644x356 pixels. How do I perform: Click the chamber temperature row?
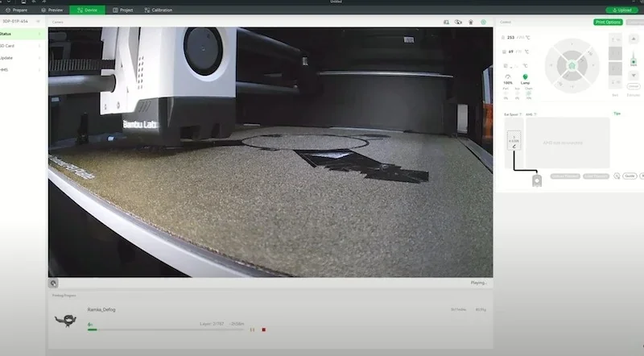click(x=515, y=66)
